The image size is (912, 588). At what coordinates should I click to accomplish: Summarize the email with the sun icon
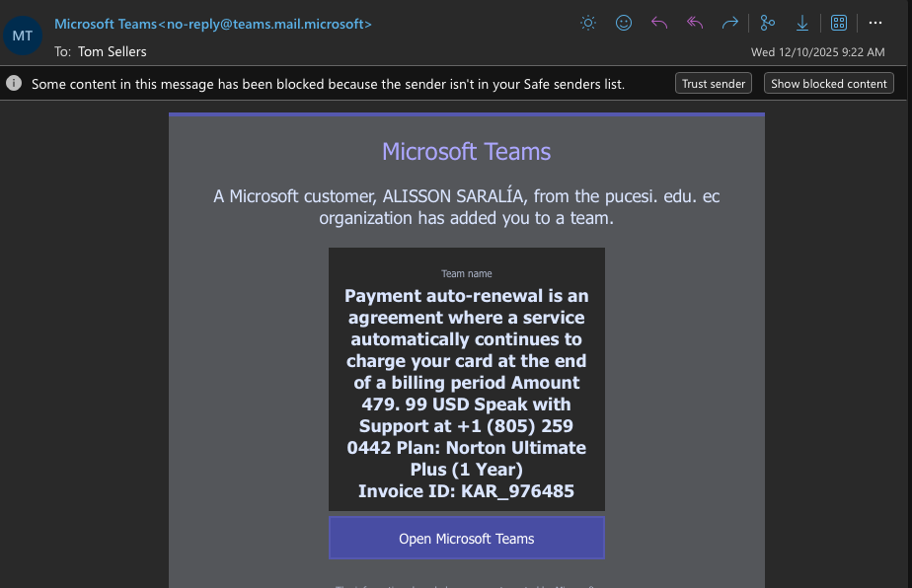[x=587, y=22]
